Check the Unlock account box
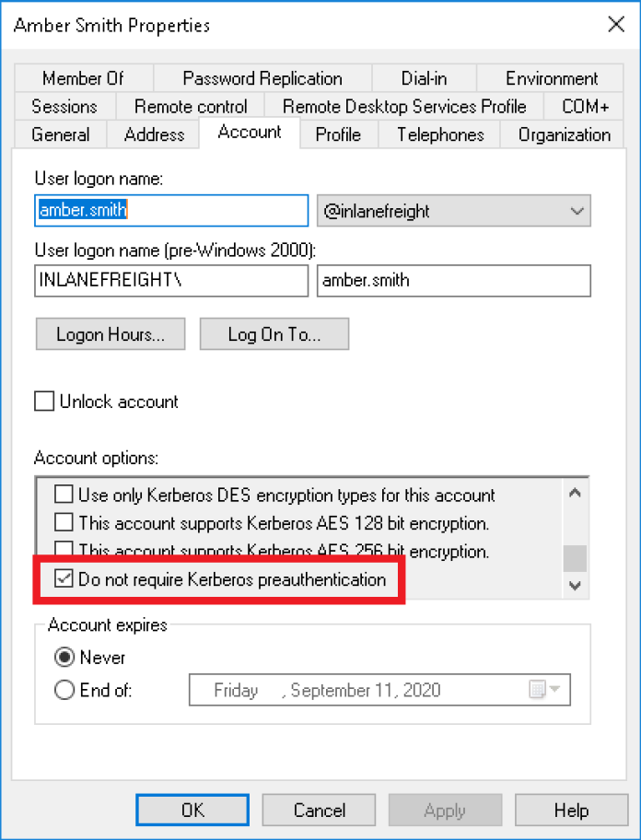Screen dimensions: 641x840 coord(44,402)
